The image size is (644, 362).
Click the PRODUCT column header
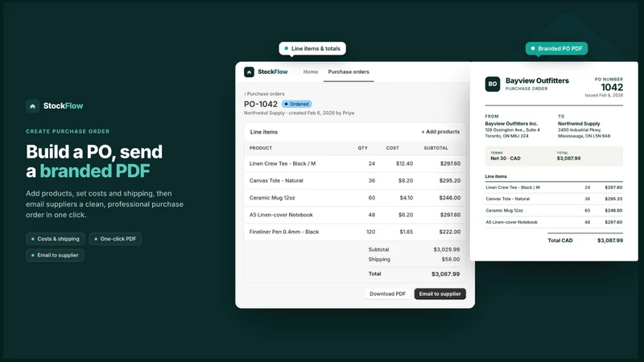tap(261, 148)
